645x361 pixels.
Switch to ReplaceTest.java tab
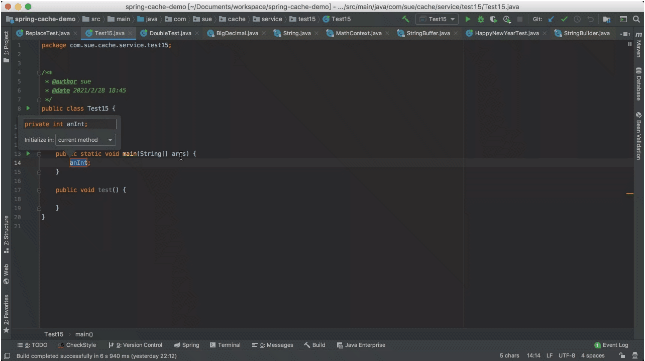click(47, 33)
